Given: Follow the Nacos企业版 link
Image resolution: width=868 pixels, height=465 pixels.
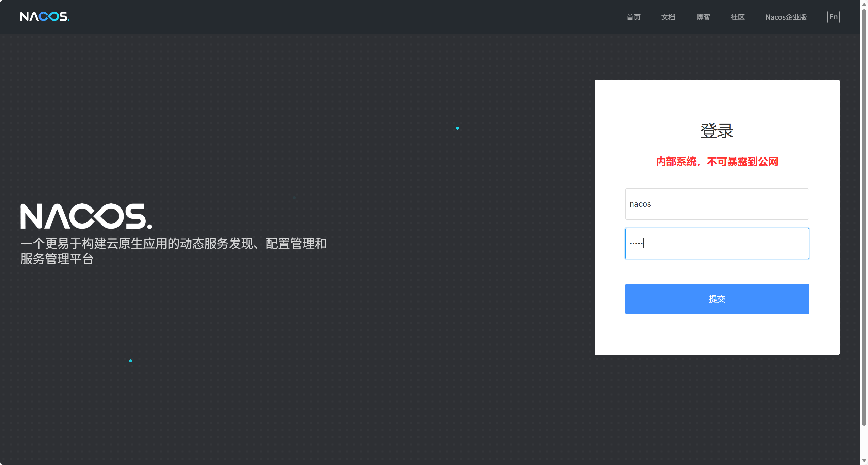Looking at the screenshot, I should point(786,17).
